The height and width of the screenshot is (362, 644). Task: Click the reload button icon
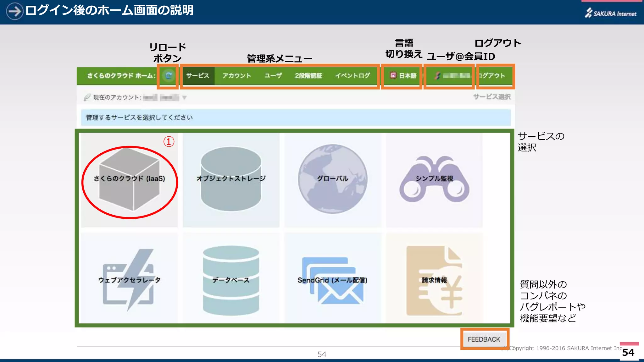[x=169, y=76]
